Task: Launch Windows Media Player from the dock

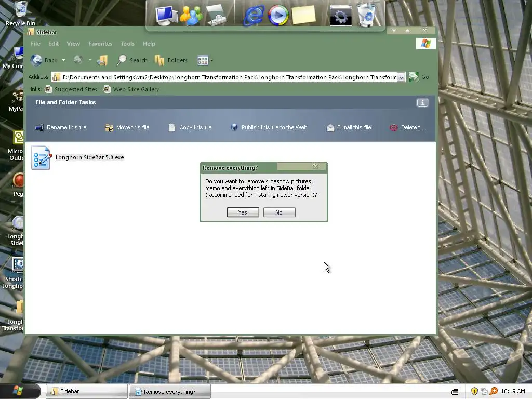Action: point(278,15)
